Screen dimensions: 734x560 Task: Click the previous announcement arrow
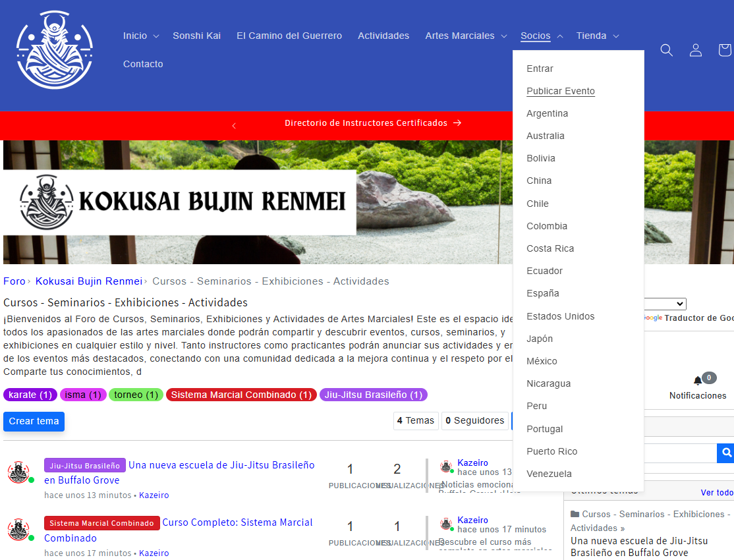[234, 125]
